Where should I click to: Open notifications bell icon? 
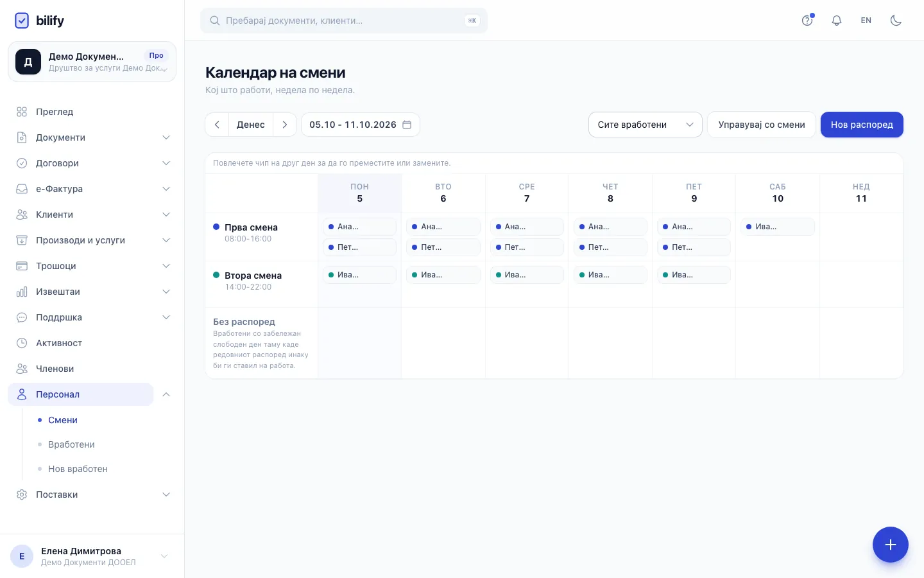(x=837, y=21)
